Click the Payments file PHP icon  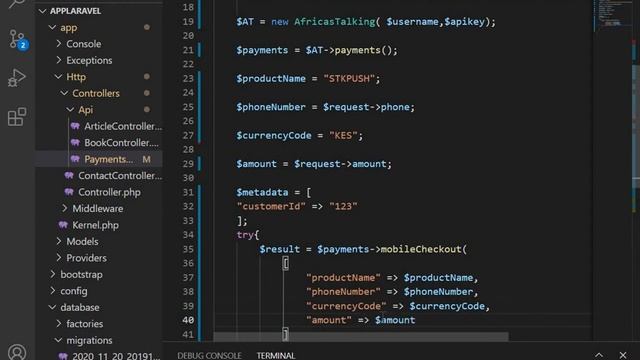tap(75, 159)
